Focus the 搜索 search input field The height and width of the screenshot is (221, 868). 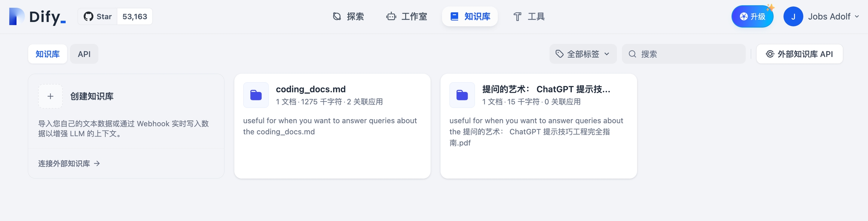pyautogui.click(x=689, y=54)
